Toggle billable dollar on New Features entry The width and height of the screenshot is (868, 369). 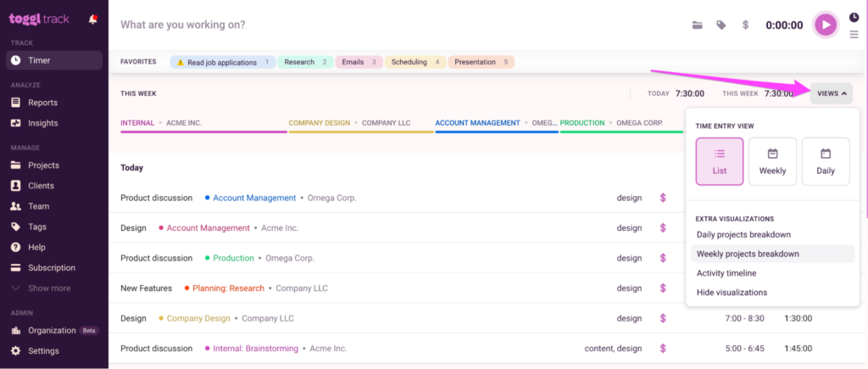pos(663,288)
